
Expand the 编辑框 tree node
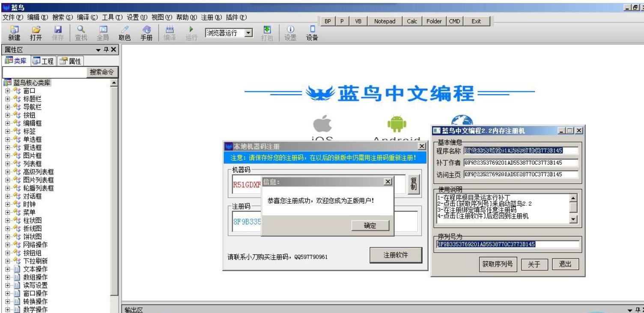tap(7, 123)
